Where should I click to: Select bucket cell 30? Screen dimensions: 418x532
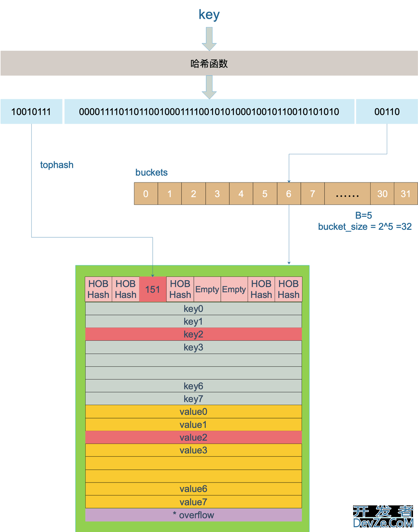[x=382, y=194]
